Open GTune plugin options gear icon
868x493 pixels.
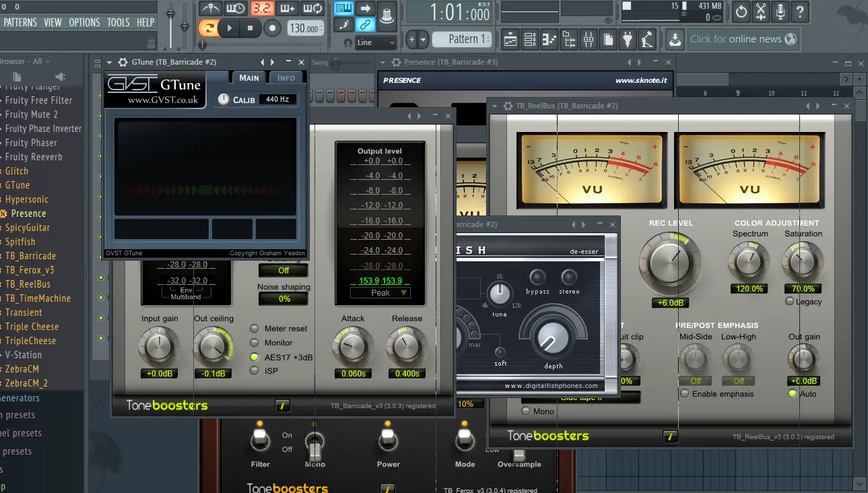(123, 62)
